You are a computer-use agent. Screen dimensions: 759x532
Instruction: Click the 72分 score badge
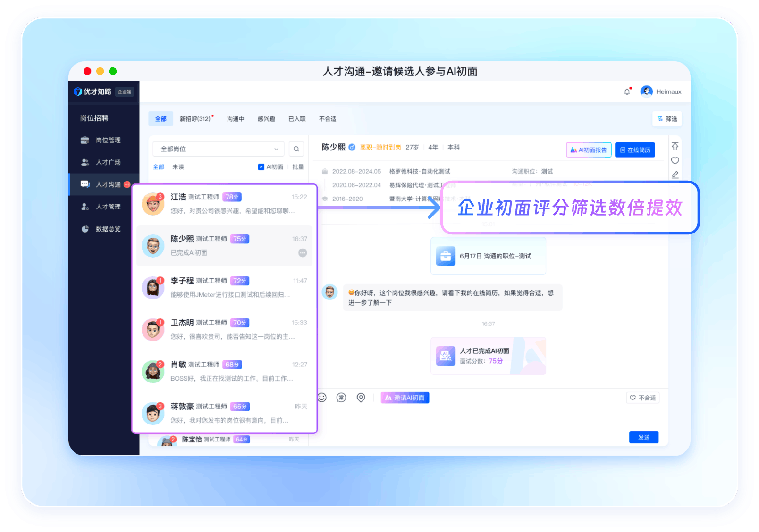(240, 281)
